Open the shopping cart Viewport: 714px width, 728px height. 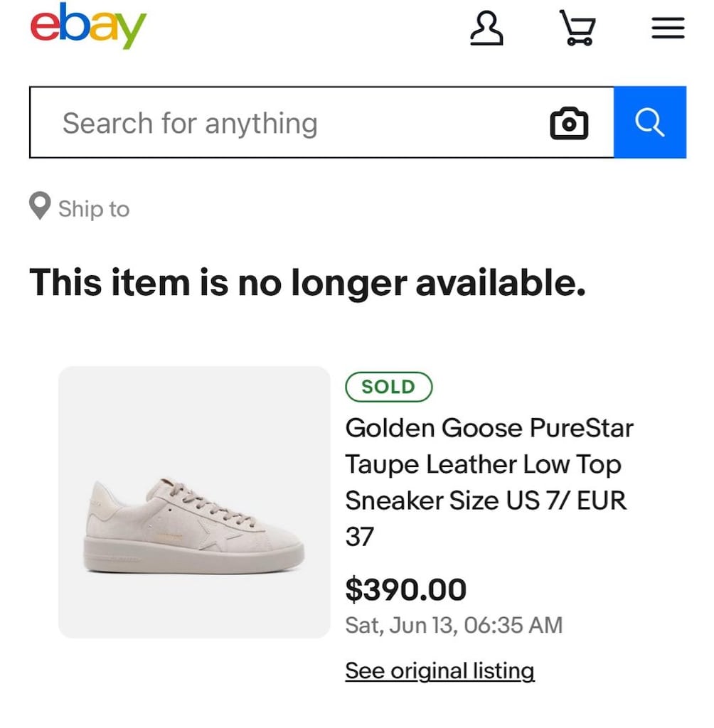[x=577, y=28]
